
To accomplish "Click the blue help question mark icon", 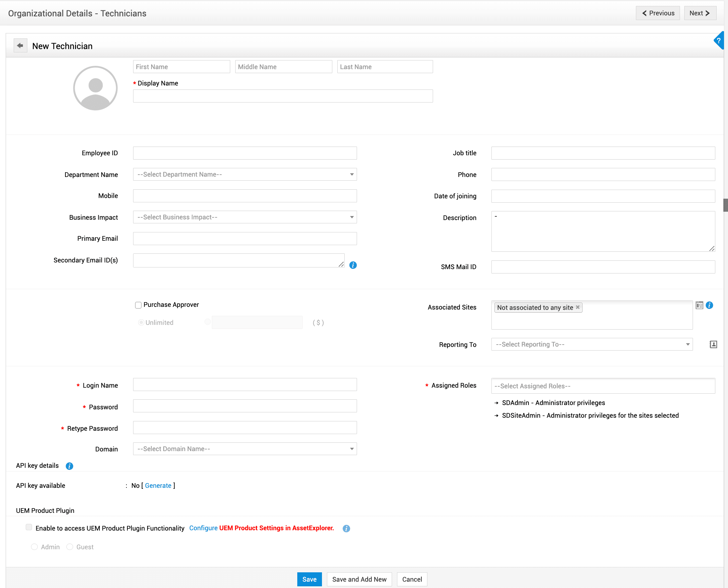I will pos(719,41).
